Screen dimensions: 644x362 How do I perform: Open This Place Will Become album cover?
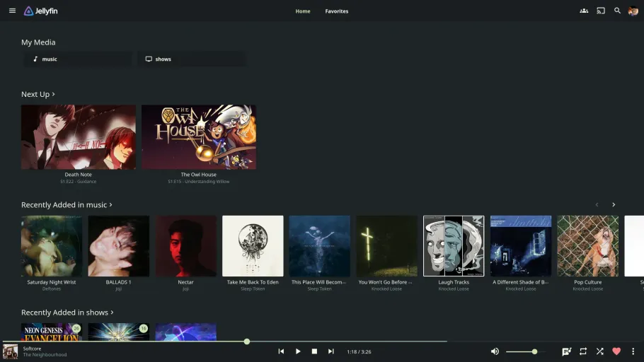coord(320,246)
